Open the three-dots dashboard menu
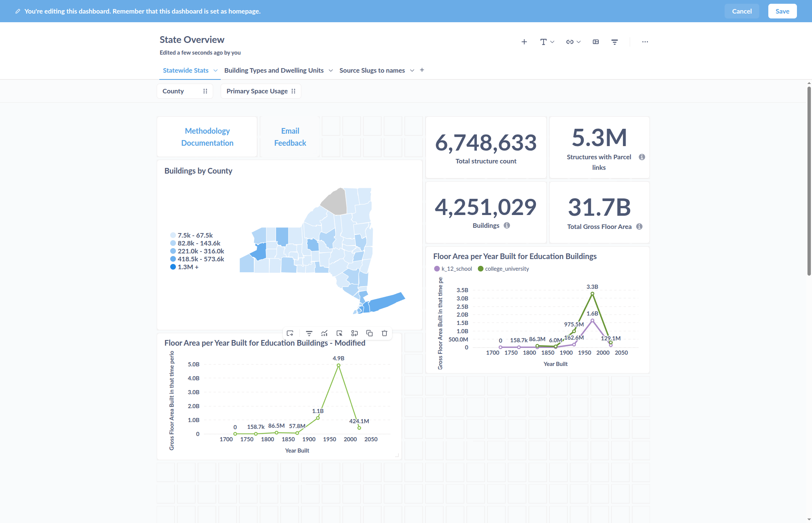This screenshot has width=812, height=523. point(645,42)
